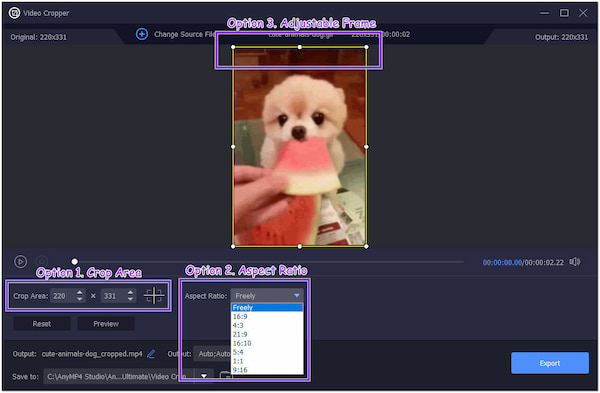Click the plus icon to change the source file
600x393 pixels.
click(x=142, y=34)
